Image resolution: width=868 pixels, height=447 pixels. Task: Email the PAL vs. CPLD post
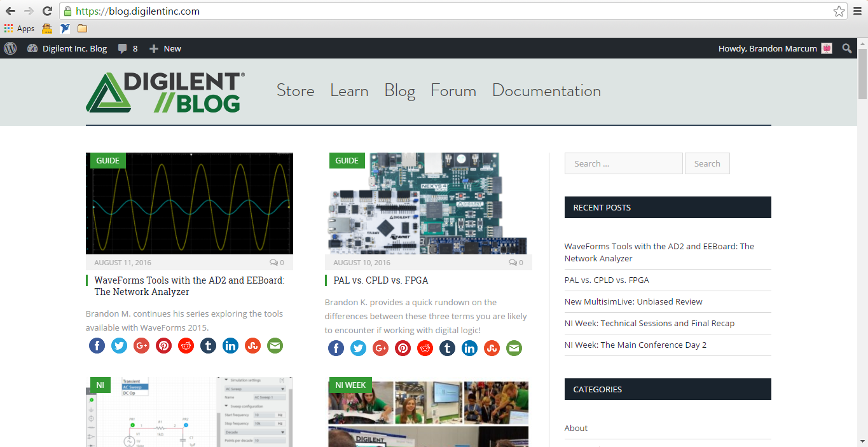point(514,348)
